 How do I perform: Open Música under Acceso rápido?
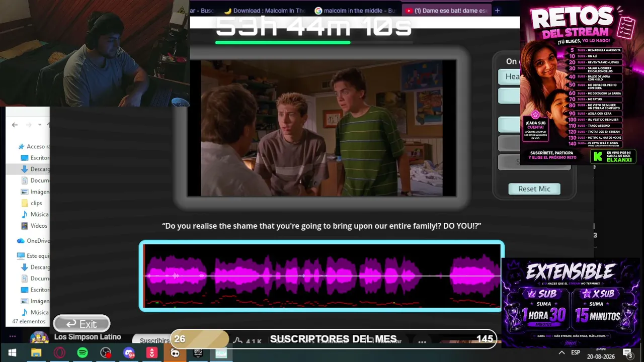[35, 214]
